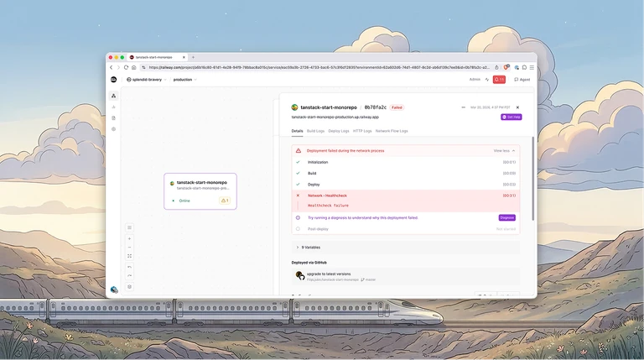
Task: Open the browser home page
Action: (x=133, y=67)
